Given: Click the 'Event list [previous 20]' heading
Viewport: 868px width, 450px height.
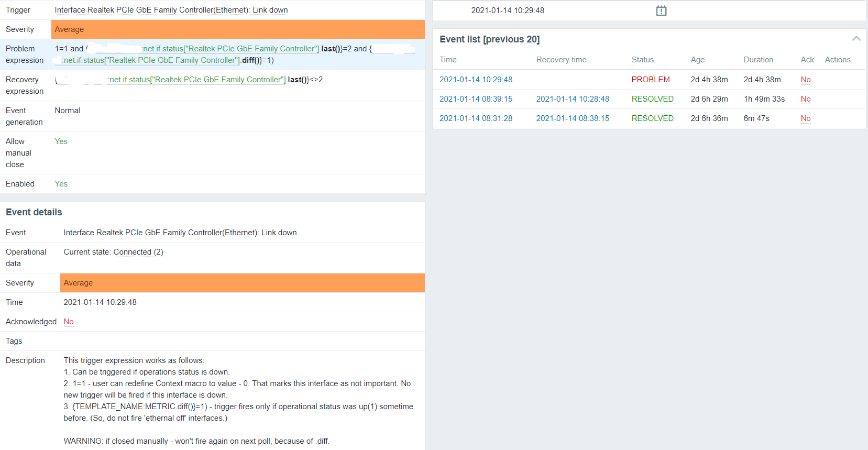Looking at the screenshot, I should click(490, 39).
